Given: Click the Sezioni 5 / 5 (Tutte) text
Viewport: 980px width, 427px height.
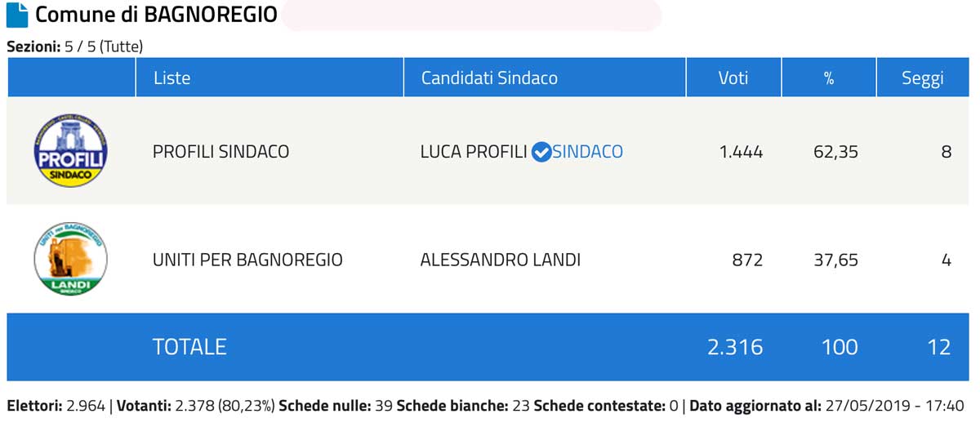Looking at the screenshot, I should [x=75, y=47].
